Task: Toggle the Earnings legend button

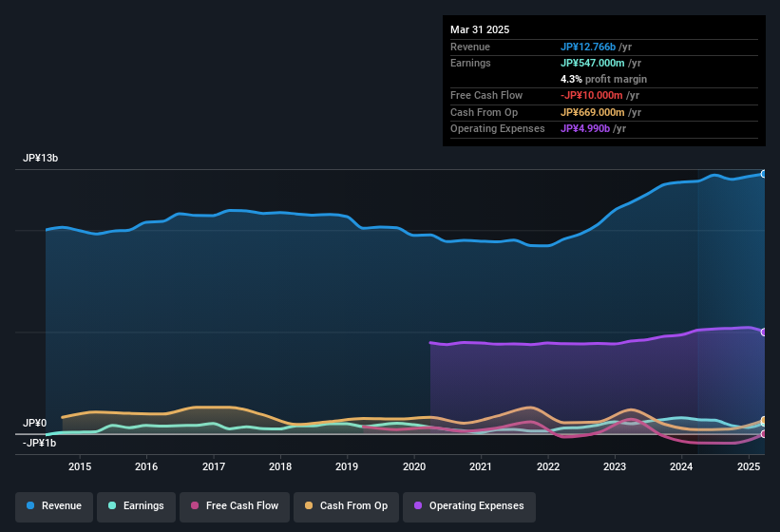Action: click(x=136, y=506)
